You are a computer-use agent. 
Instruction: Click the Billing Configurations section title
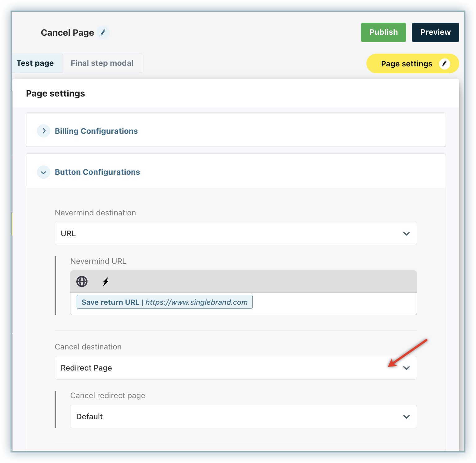pyautogui.click(x=96, y=131)
